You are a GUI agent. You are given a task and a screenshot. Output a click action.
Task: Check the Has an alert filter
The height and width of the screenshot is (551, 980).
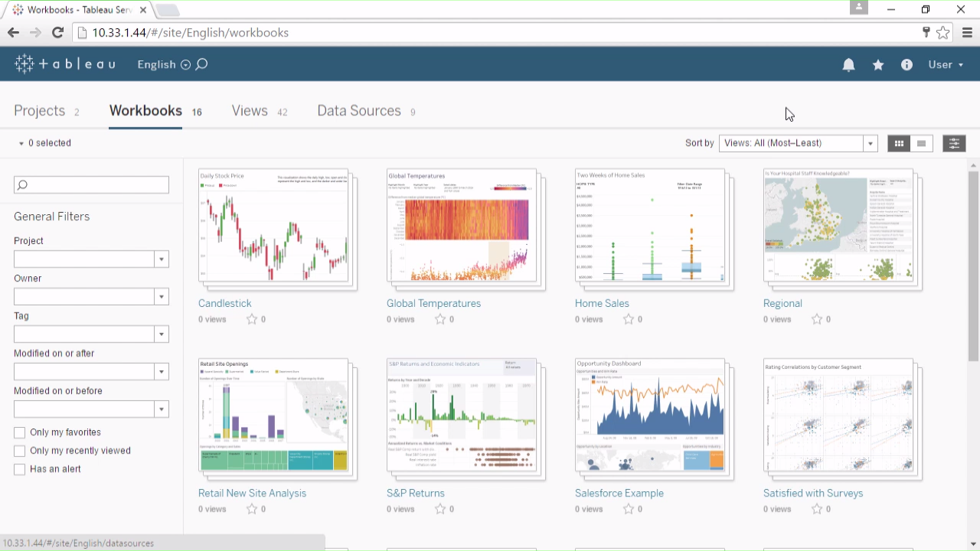coord(19,469)
